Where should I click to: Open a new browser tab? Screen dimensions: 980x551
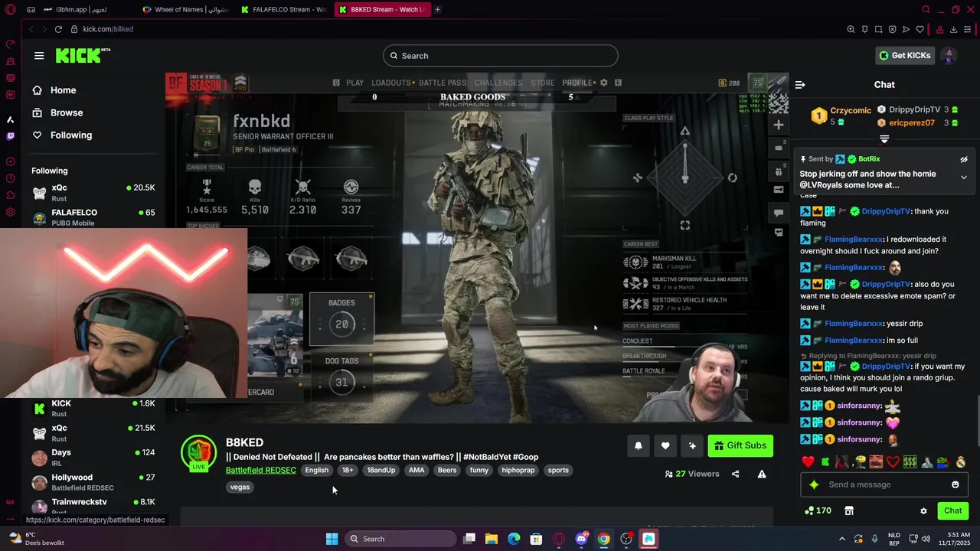[x=438, y=10]
